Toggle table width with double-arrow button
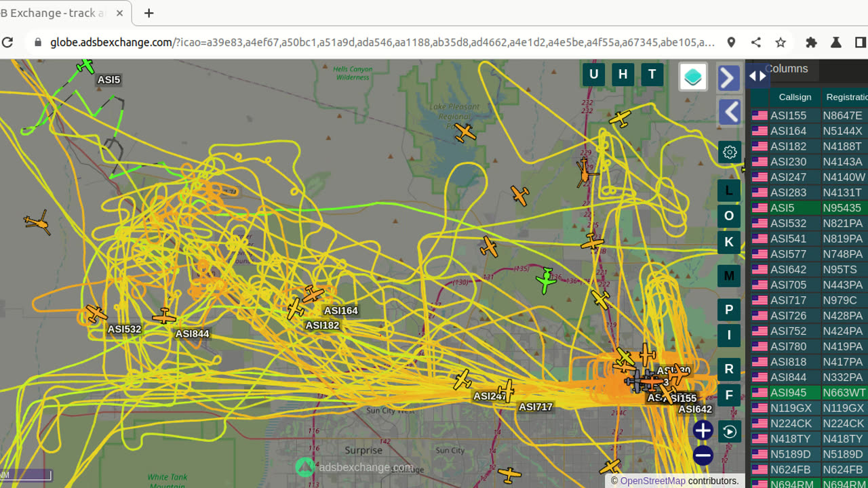The width and height of the screenshot is (868, 488). click(757, 76)
